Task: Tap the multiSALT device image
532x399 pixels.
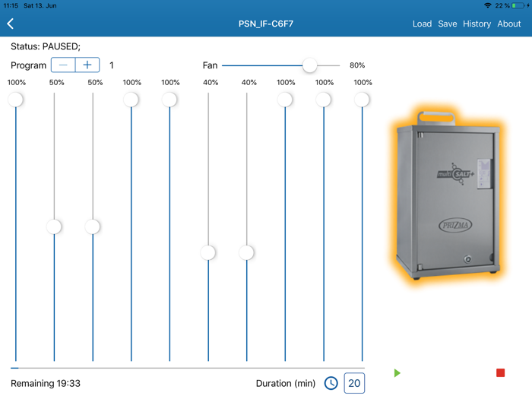Action: click(448, 198)
